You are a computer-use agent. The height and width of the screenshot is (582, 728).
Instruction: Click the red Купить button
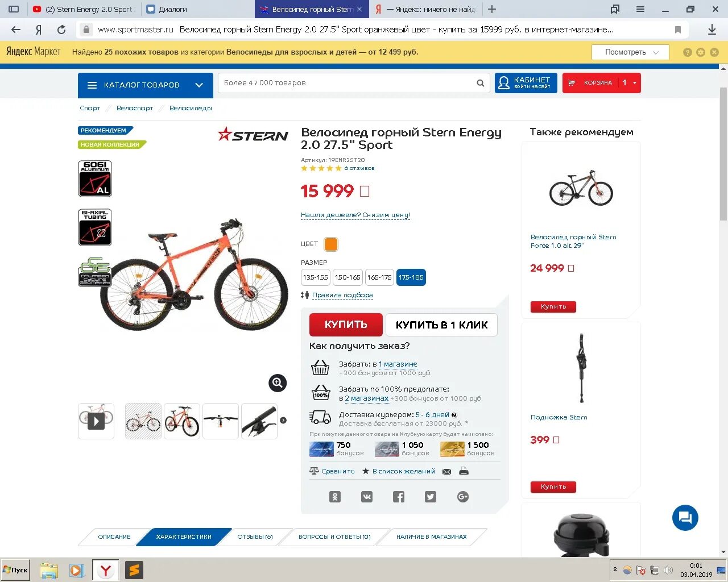click(x=346, y=325)
